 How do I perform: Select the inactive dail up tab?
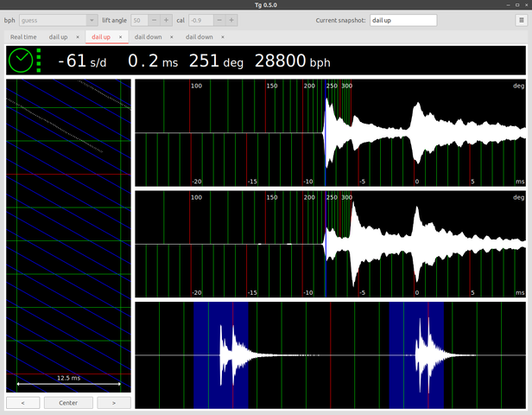click(58, 37)
